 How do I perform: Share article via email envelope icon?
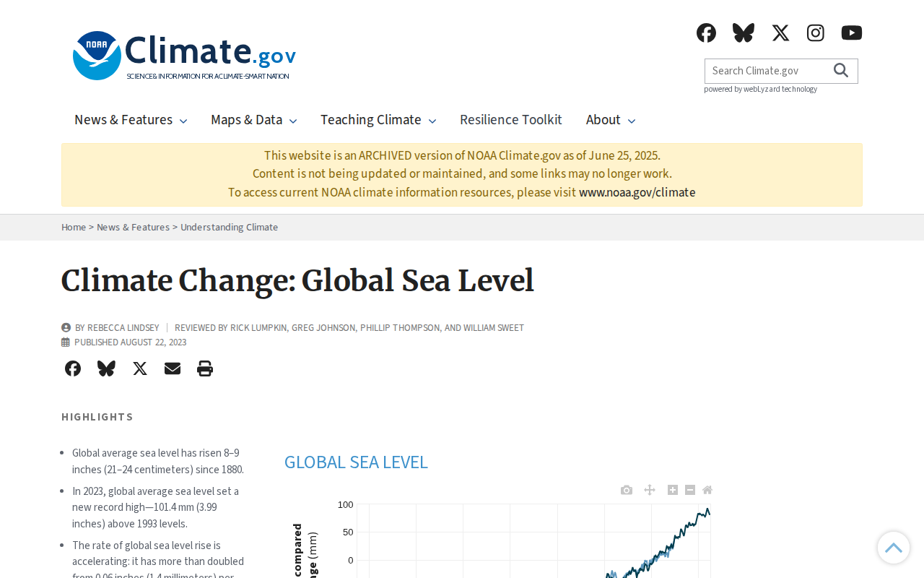tap(173, 368)
